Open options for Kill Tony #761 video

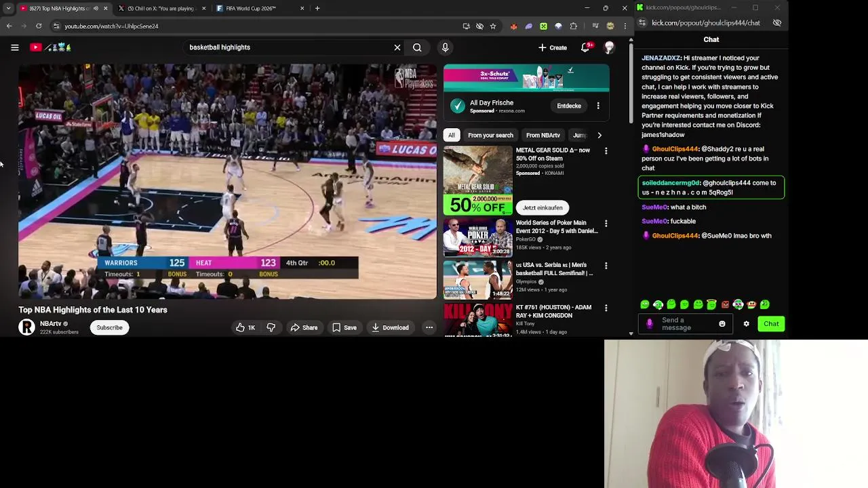[x=606, y=308]
